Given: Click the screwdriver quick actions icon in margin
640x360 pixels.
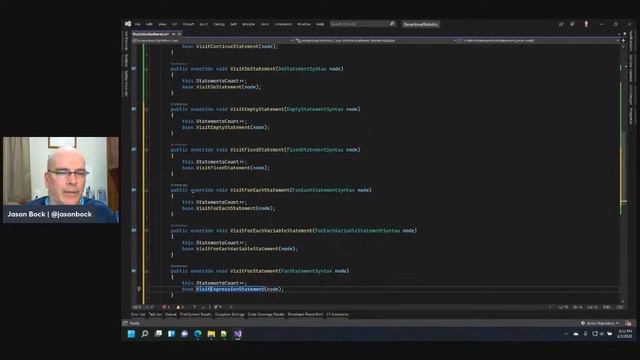Looking at the screenshot, I should point(139,289).
